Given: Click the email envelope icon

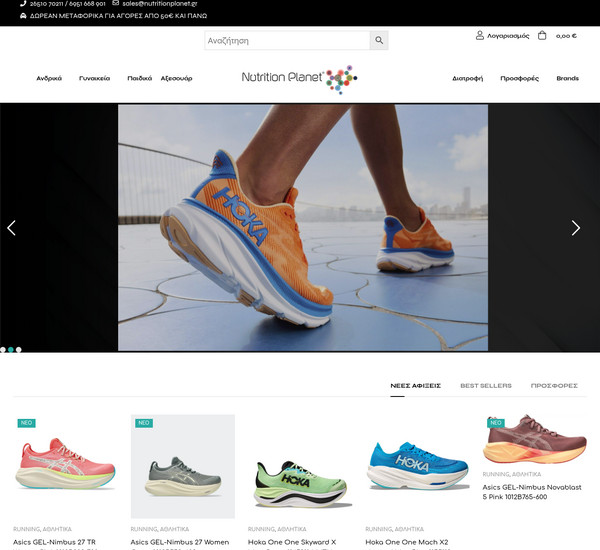Looking at the screenshot, I should (116, 3).
